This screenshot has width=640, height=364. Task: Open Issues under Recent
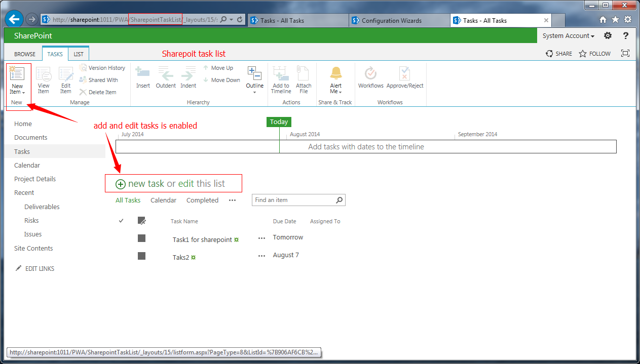[x=33, y=234]
